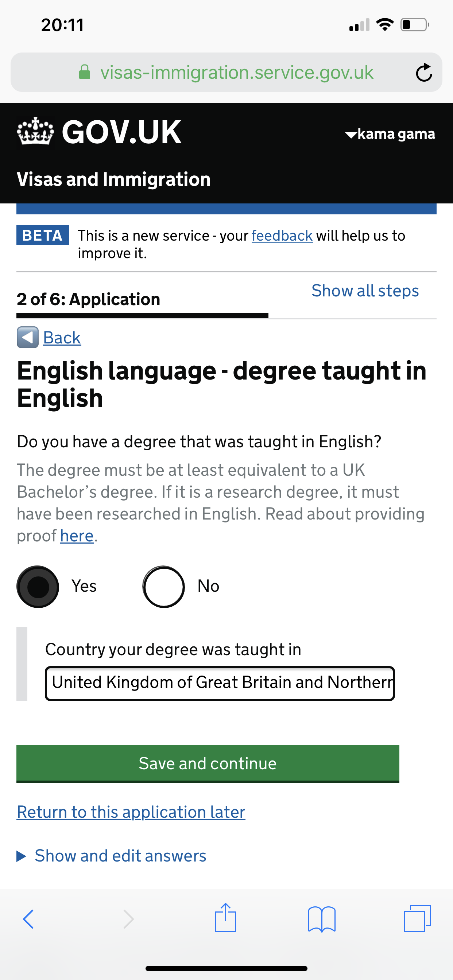Viewport: 453px width, 980px height.
Task: Open the Safari tabs overview icon
Action: [x=417, y=918]
